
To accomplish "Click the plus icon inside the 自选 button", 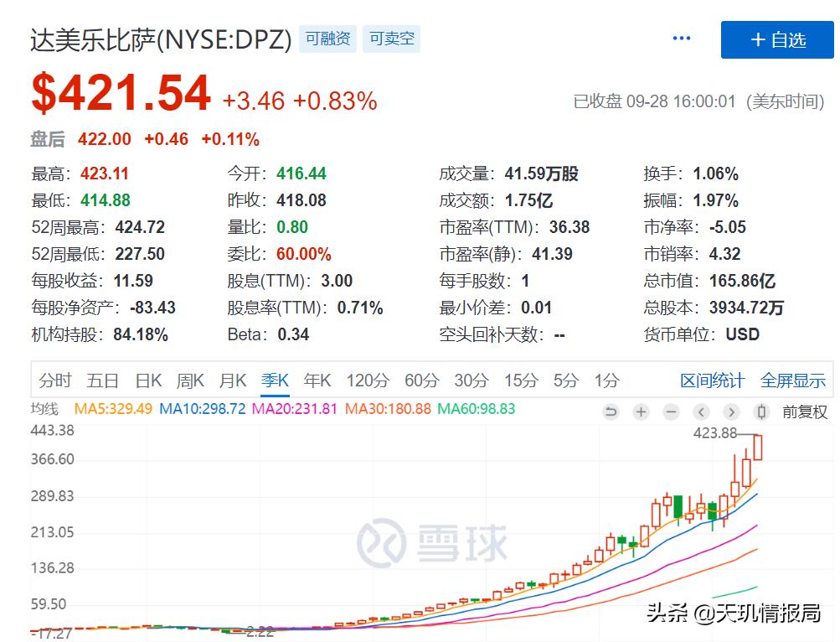I will (x=758, y=39).
